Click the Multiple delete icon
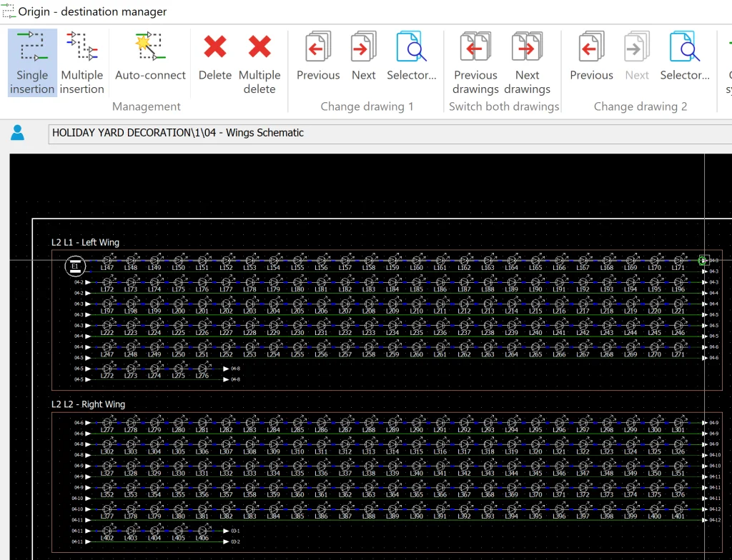 (259, 62)
